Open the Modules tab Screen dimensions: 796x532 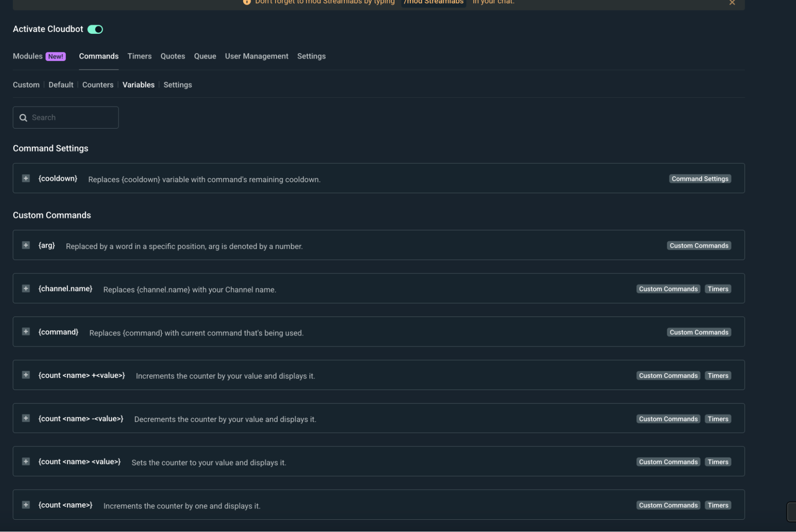(27, 56)
